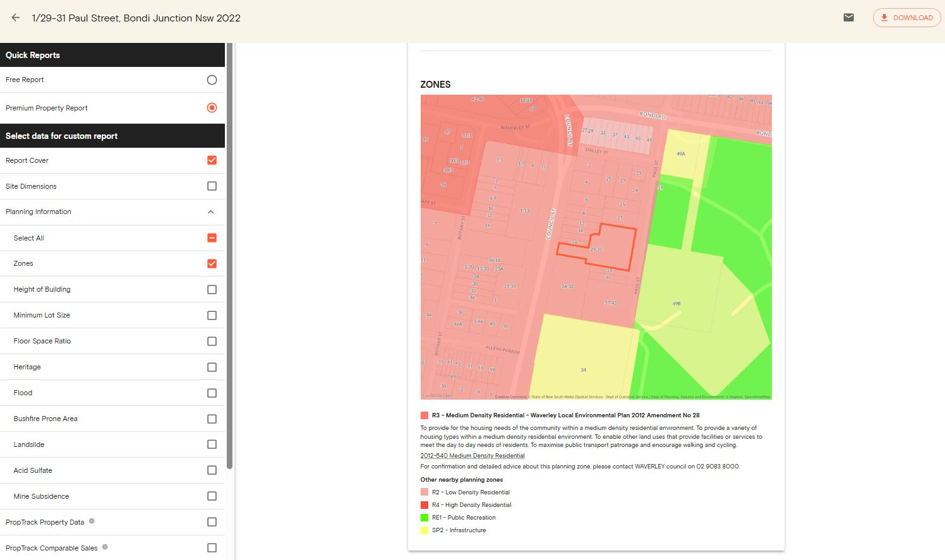Viewport: 945px width, 560px height.
Task: Click the ZONES section heading
Action: (435, 85)
